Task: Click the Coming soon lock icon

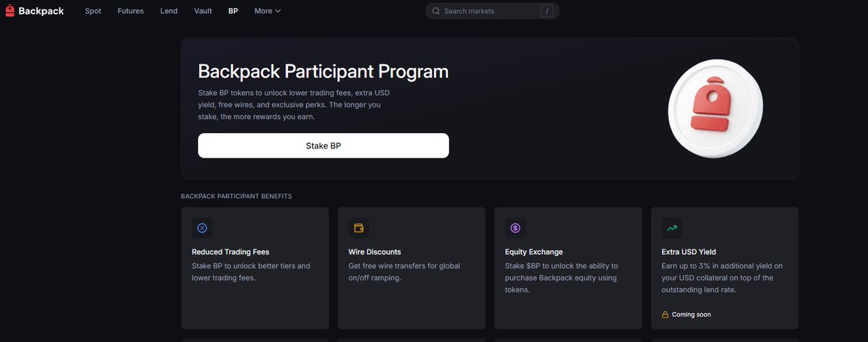Action: [665, 315]
